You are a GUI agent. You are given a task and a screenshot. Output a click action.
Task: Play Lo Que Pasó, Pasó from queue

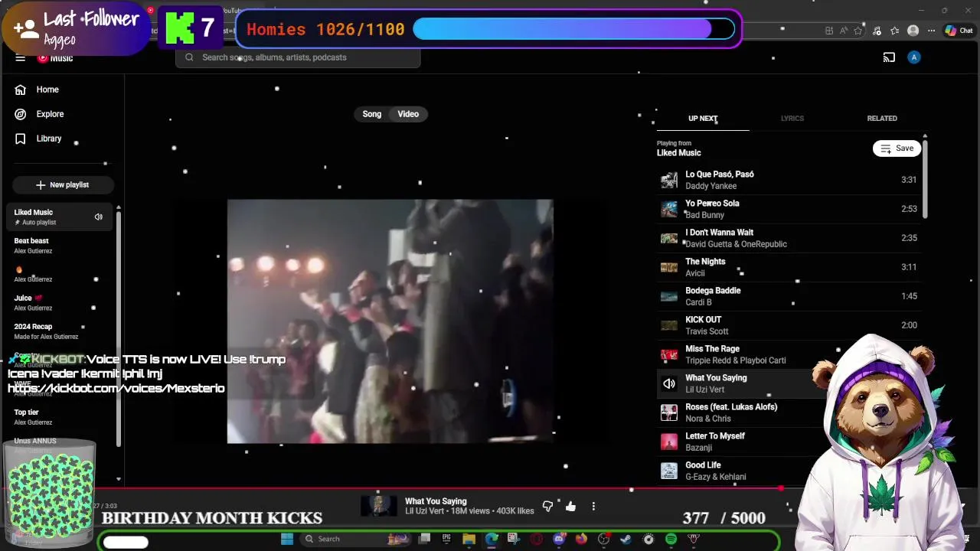pyautogui.click(x=789, y=180)
